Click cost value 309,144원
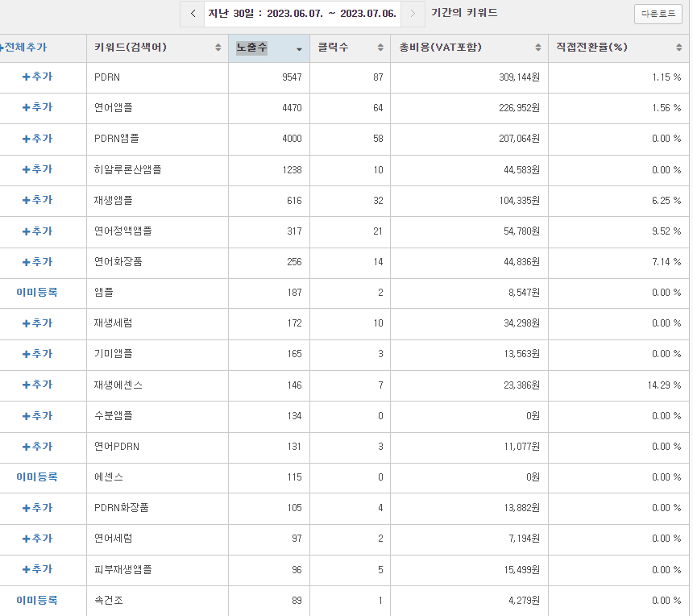The image size is (693, 616). pos(519,77)
